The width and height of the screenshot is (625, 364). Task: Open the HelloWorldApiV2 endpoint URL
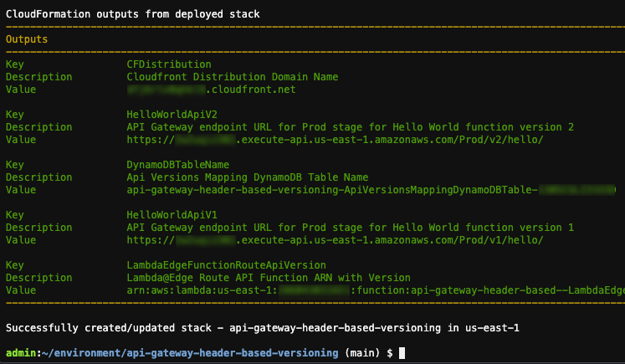pos(335,140)
